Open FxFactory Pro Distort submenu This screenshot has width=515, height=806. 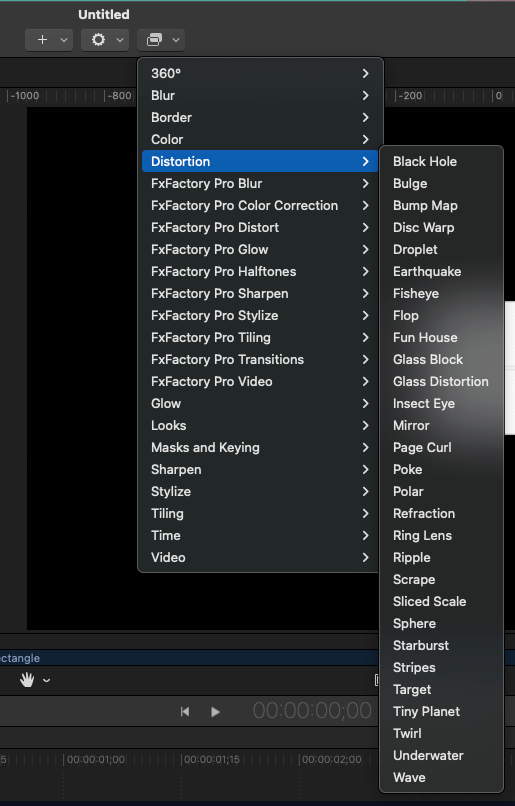[260, 228]
